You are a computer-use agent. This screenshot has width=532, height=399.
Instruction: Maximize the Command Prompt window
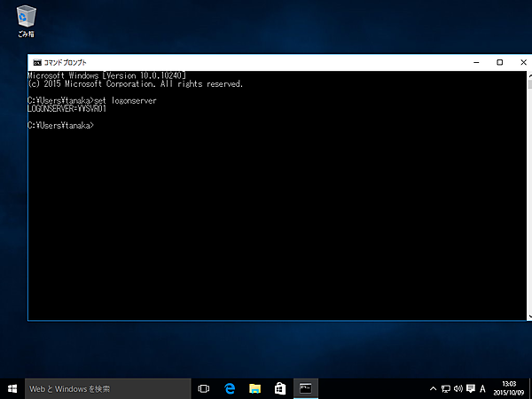tap(499, 63)
